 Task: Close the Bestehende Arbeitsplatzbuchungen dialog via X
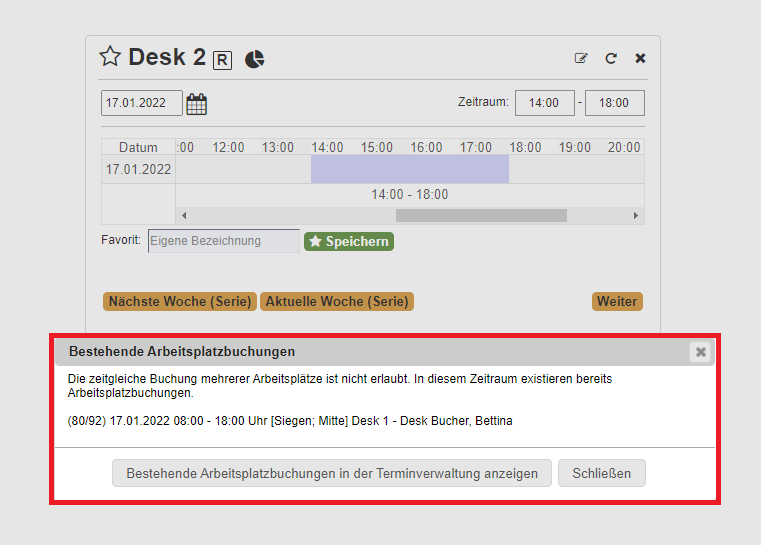pyautogui.click(x=700, y=352)
